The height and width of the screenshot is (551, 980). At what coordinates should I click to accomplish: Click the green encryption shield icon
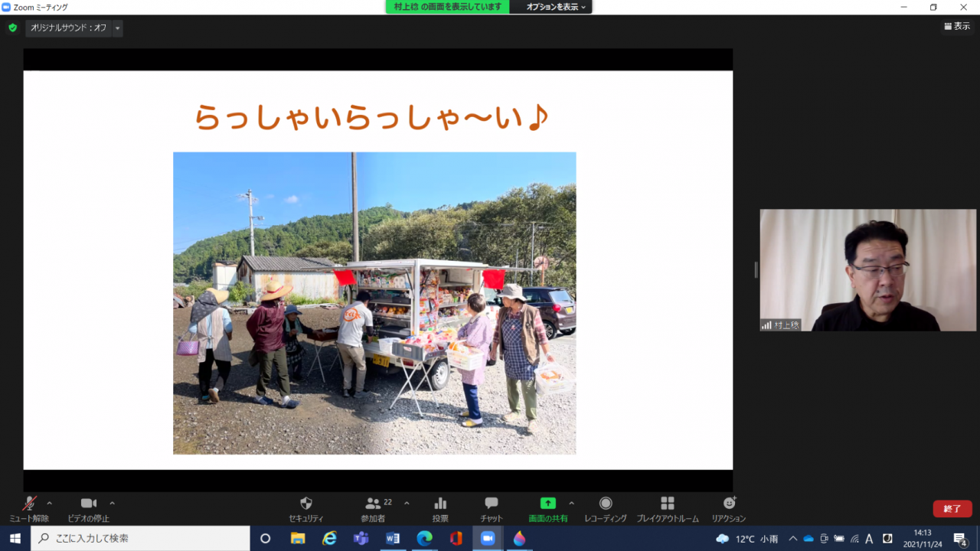coord(12,28)
